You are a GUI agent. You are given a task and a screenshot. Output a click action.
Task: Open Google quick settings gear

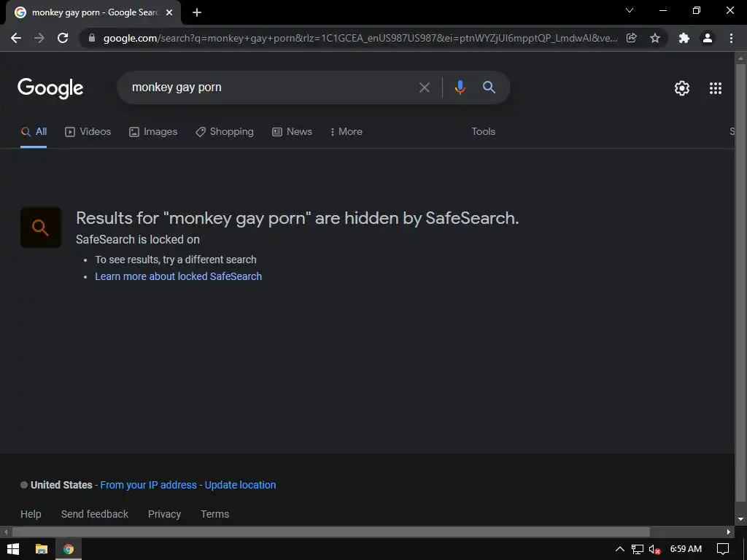682,88
